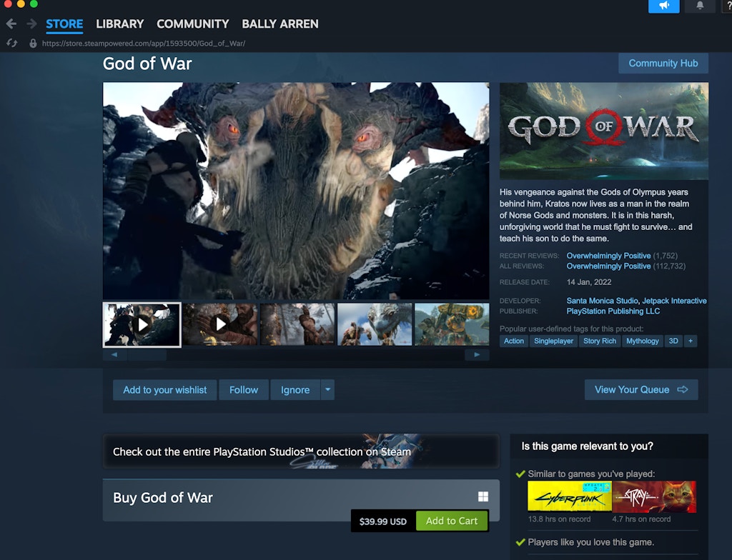Add God of War to Cart
Screen dimensions: 732x560
(452, 521)
